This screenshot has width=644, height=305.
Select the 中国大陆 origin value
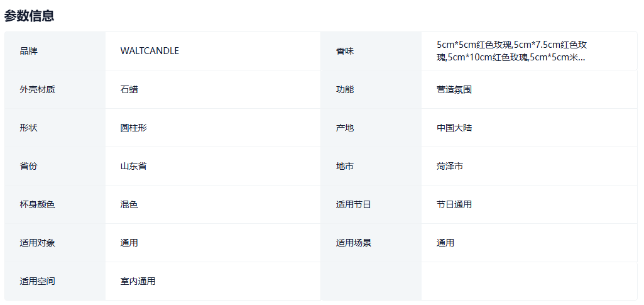[x=454, y=128]
